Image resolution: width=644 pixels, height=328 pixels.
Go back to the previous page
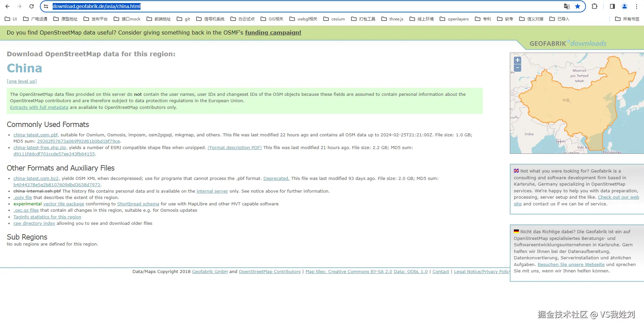(x=7, y=6)
